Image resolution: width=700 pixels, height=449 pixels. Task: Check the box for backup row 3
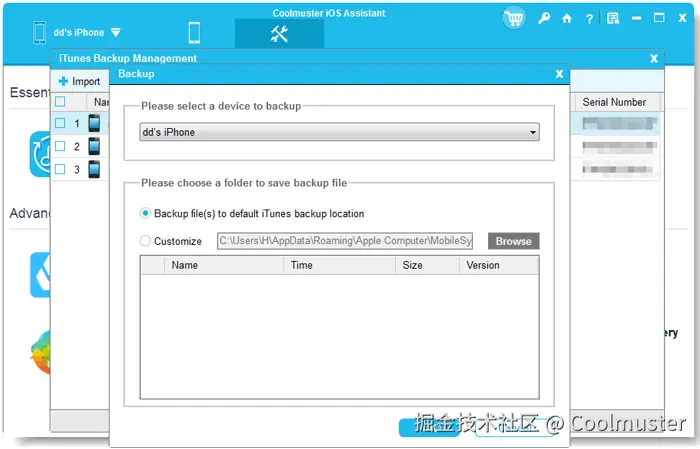(60, 169)
